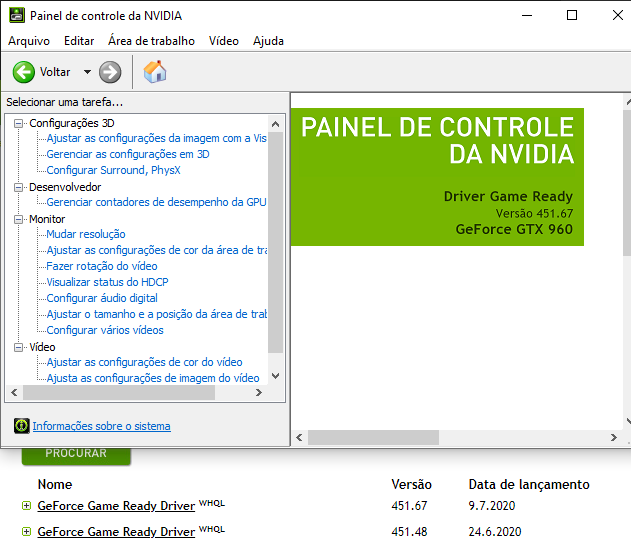
Task: Select Fazer rotação do vídeo
Action: pos(102,266)
